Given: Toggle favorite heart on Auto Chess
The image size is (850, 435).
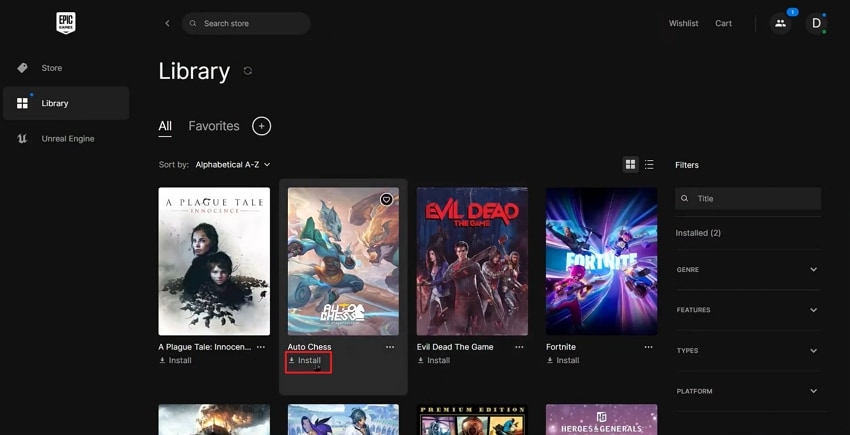Looking at the screenshot, I should [x=386, y=200].
